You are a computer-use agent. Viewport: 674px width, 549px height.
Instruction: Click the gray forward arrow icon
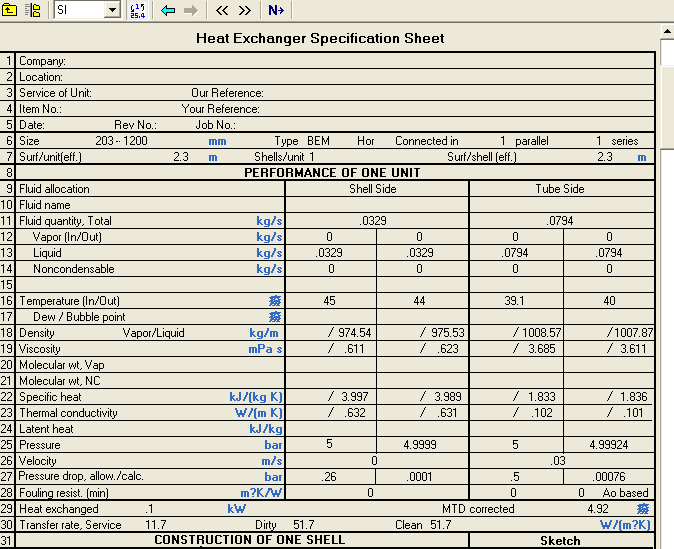tap(190, 10)
